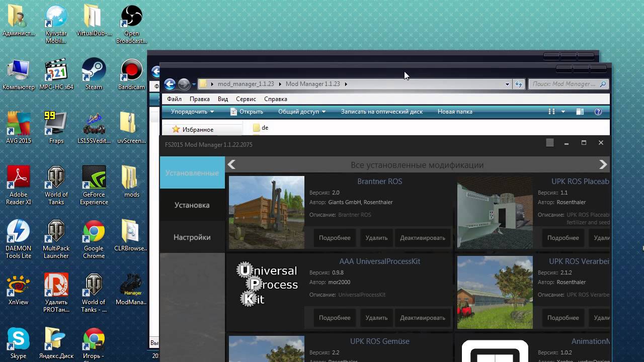Viewport: 644px width, 362px height.
Task: Deactivate the AAA UniversalProcessKit mod
Action: (423, 318)
